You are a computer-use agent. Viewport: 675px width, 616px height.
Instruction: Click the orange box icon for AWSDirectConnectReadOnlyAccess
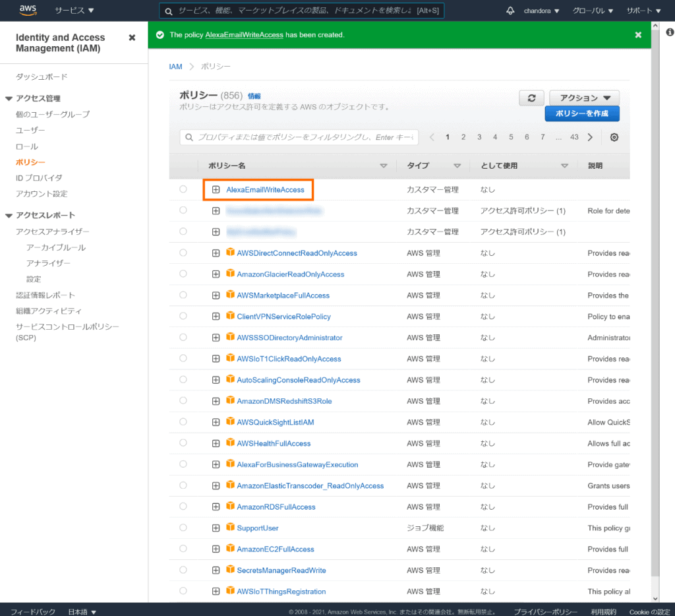pos(230,253)
